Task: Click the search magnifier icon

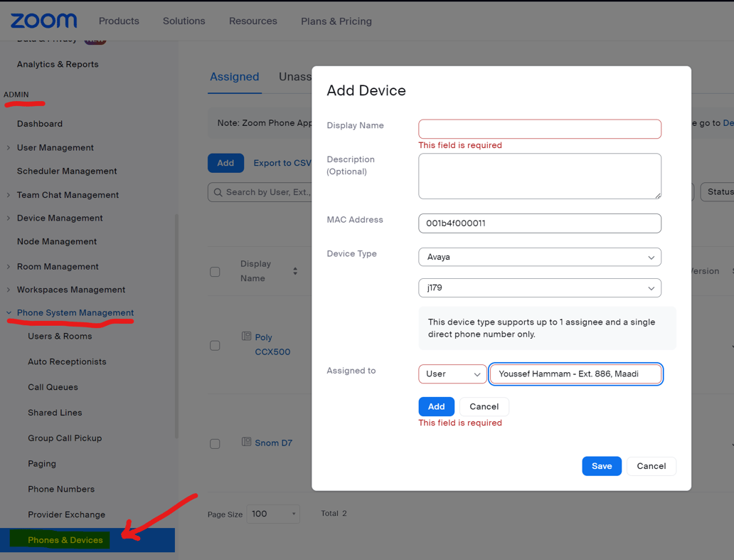Action: 218,192
